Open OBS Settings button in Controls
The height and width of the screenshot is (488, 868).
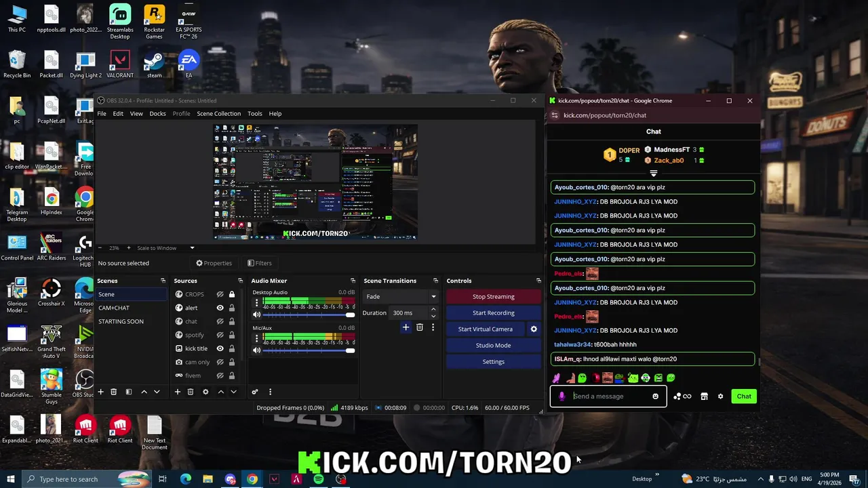coord(494,362)
